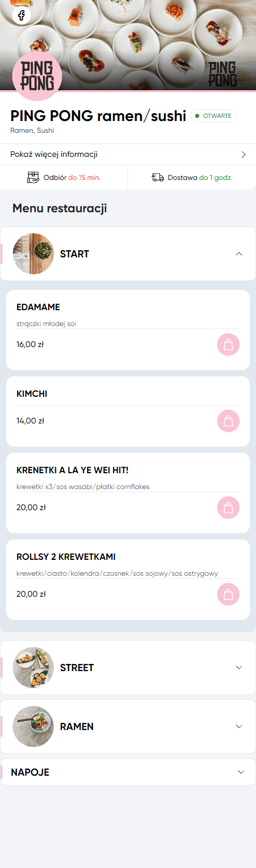Add KRENETKI A LA YE WEI to bag

click(228, 508)
